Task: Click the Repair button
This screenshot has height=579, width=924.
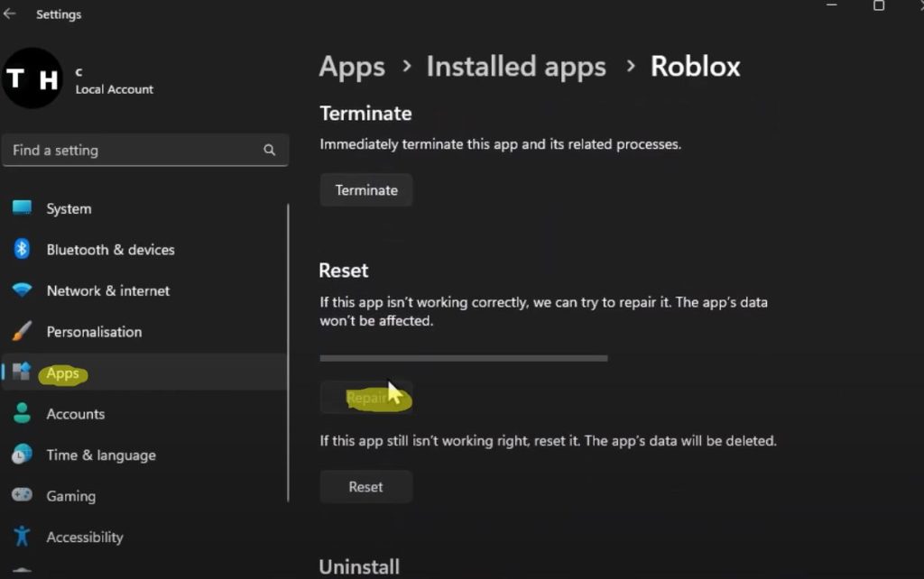Action: coord(366,398)
